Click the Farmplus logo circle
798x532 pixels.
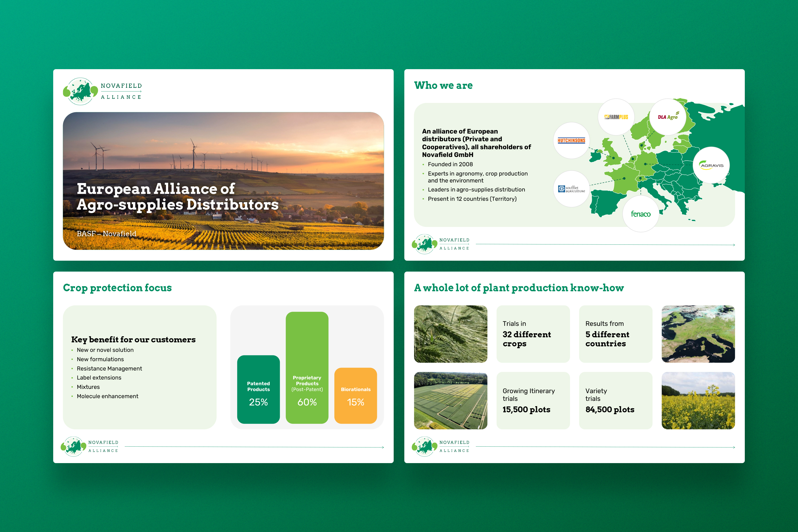point(616,117)
